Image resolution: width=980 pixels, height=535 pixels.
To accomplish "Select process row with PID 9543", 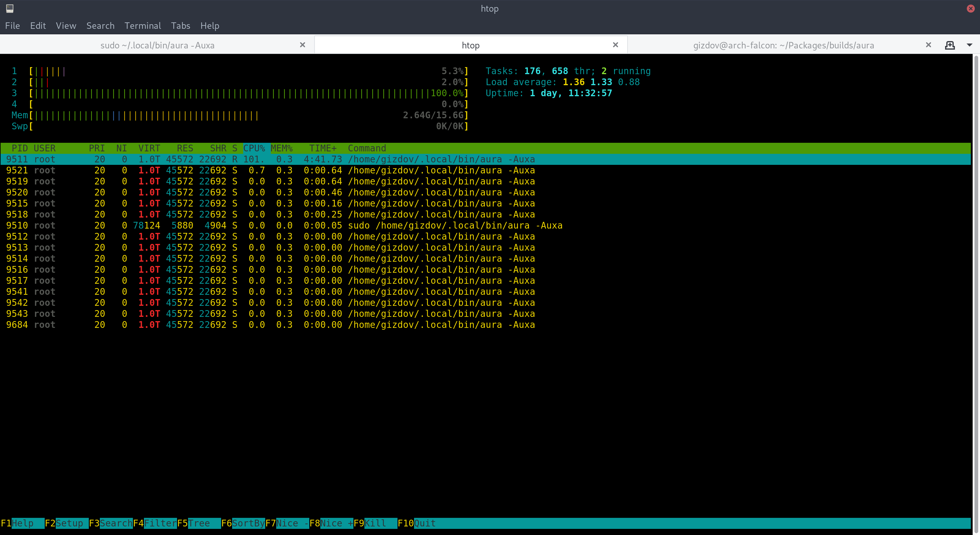I will 485,313.
